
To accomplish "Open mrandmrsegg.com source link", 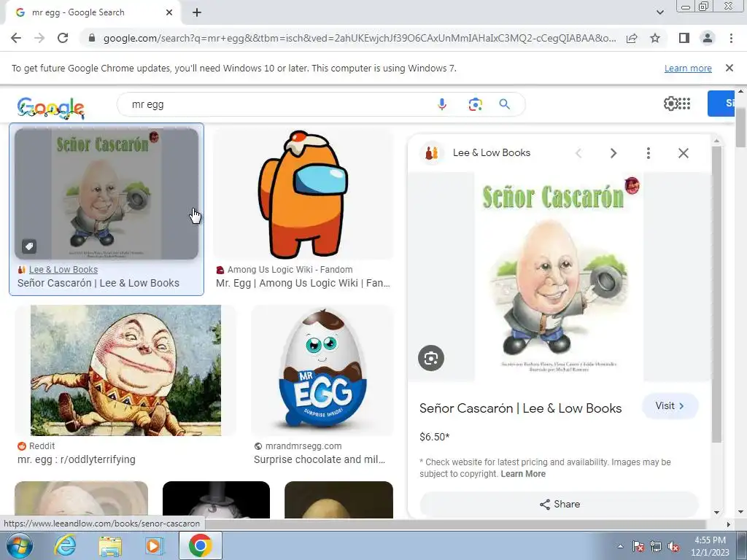I will [303, 446].
